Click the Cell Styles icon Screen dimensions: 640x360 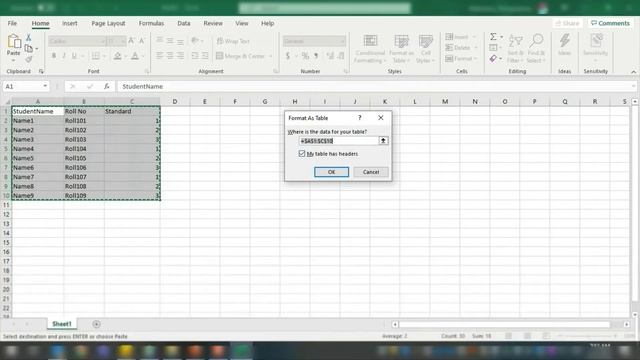tap(426, 41)
